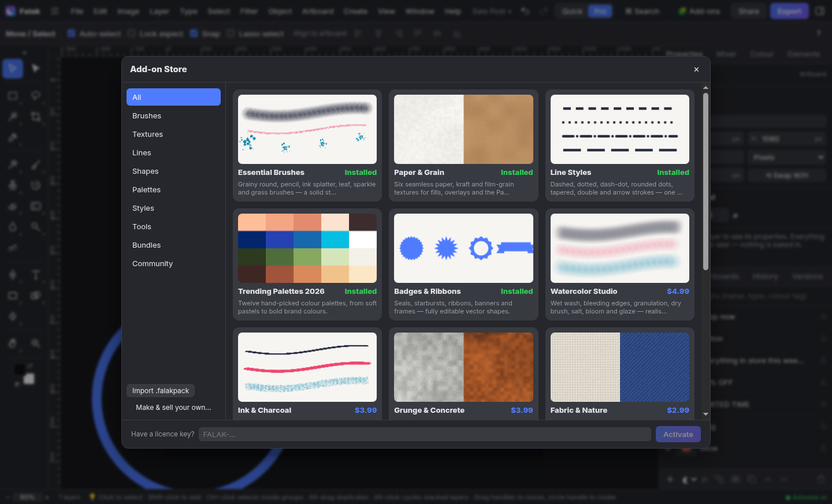Focus the licence key input field

pos(425,434)
